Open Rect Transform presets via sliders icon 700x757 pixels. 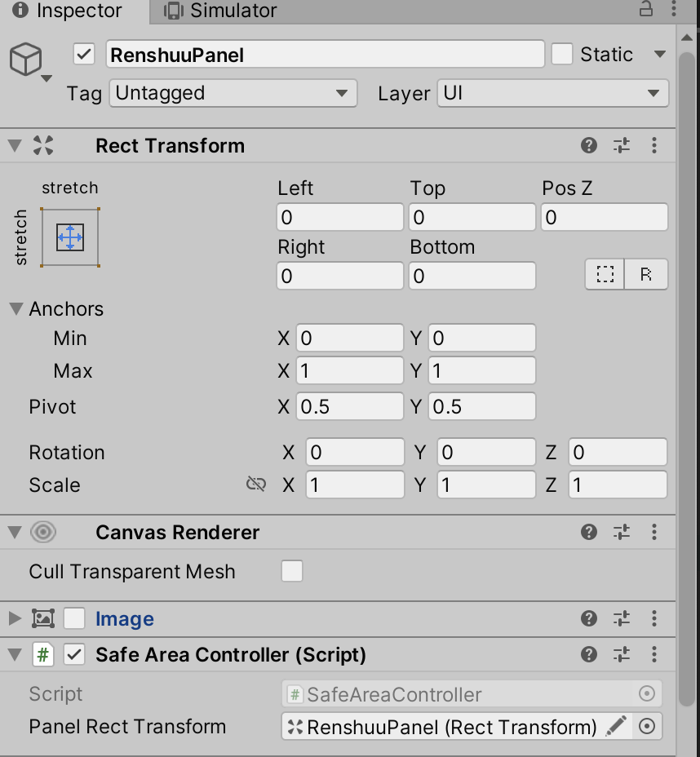coord(622,145)
